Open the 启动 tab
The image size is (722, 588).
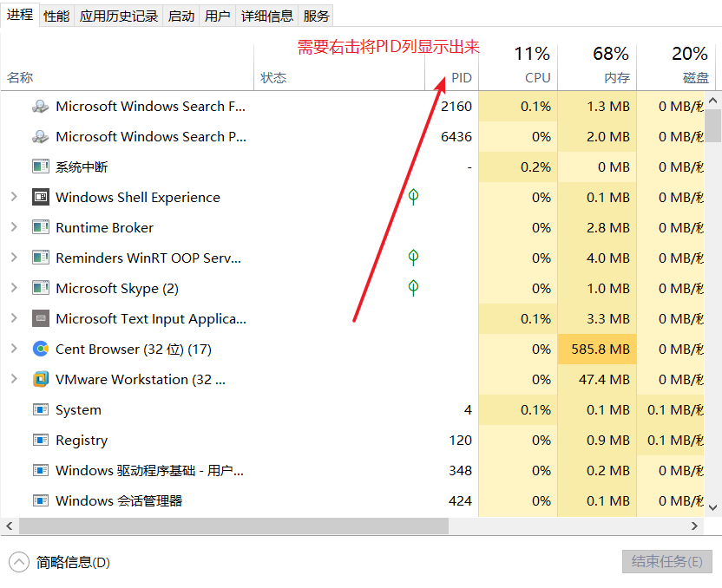click(181, 16)
